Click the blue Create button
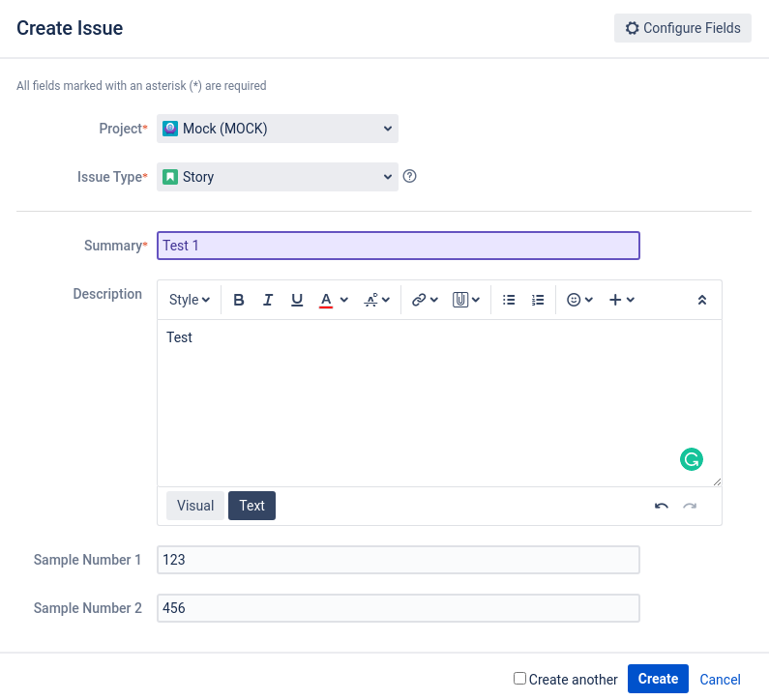 coord(658,679)
